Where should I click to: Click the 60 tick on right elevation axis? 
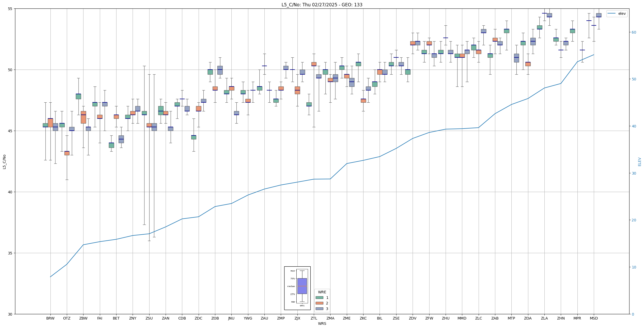tap(633, 32)
